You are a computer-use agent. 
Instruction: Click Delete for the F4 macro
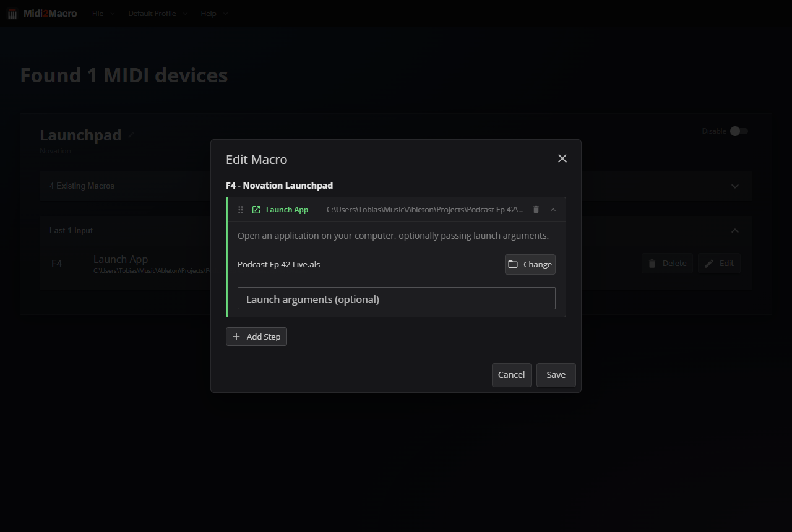click(x=667, y=263)
